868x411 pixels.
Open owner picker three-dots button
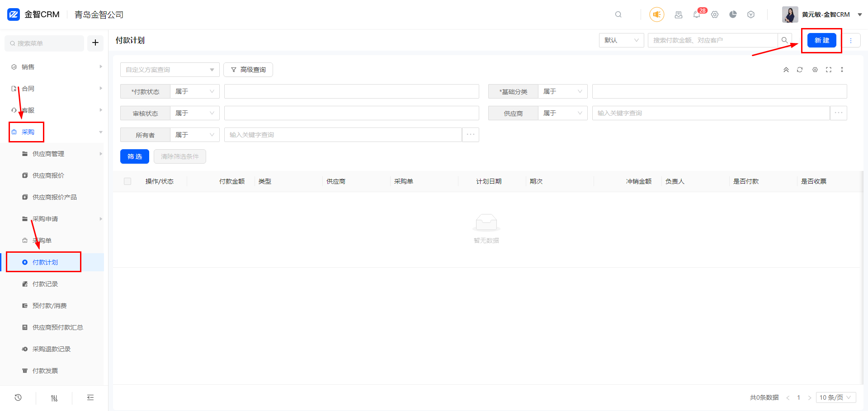click(471, 135)
